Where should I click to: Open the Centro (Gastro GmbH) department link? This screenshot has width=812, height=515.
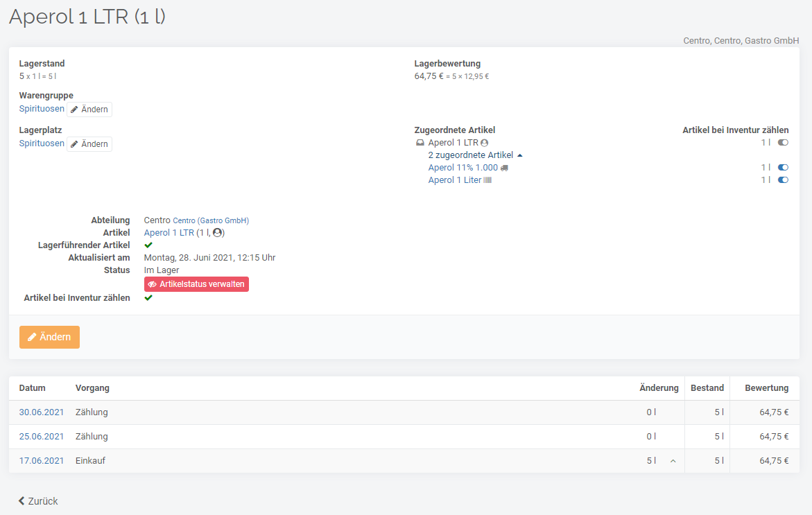click(211, 220)
